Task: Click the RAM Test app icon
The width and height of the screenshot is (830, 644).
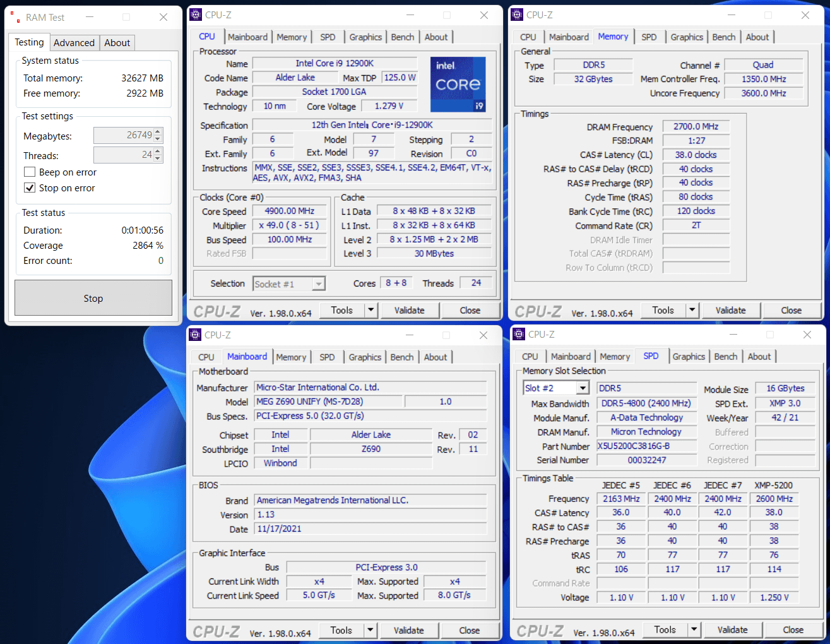Action: [x=15, y=18]
